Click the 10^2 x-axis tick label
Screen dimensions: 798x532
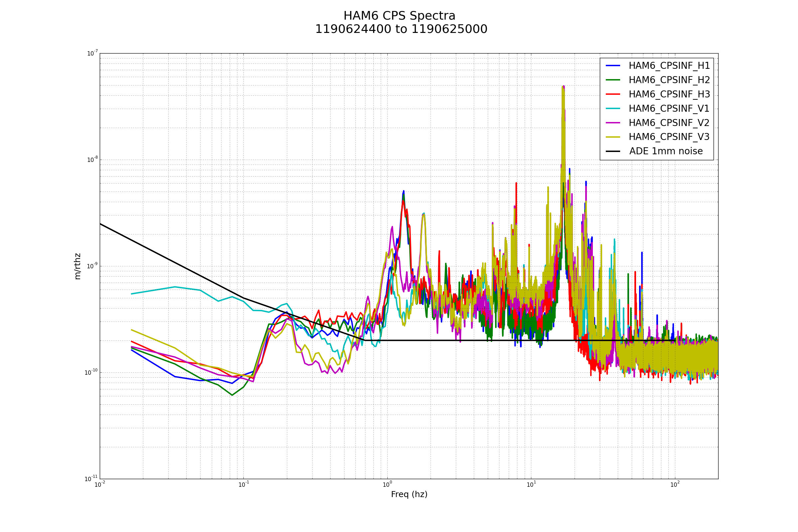point(675,484)
